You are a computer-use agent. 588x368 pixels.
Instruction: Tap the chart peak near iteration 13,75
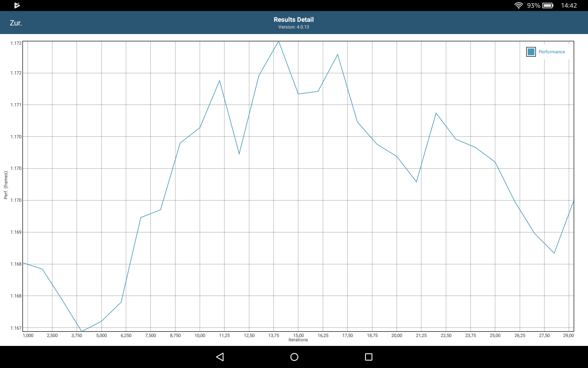tap(278, 41)
